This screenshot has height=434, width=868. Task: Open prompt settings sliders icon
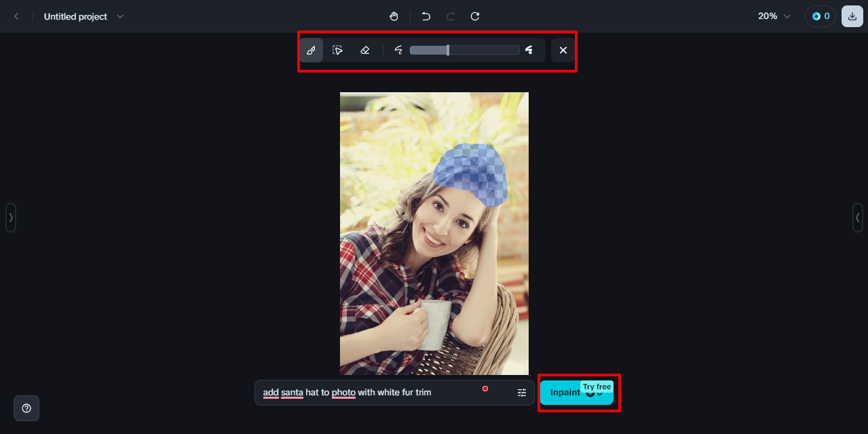(x=522, y=393)
